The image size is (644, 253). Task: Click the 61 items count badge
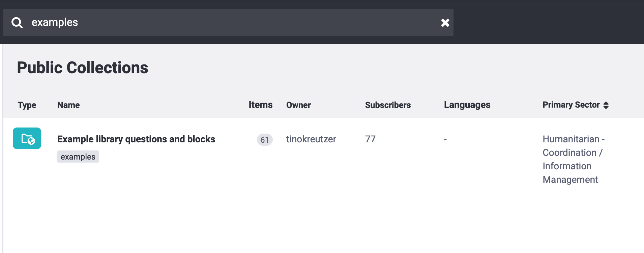click(264, 139)
